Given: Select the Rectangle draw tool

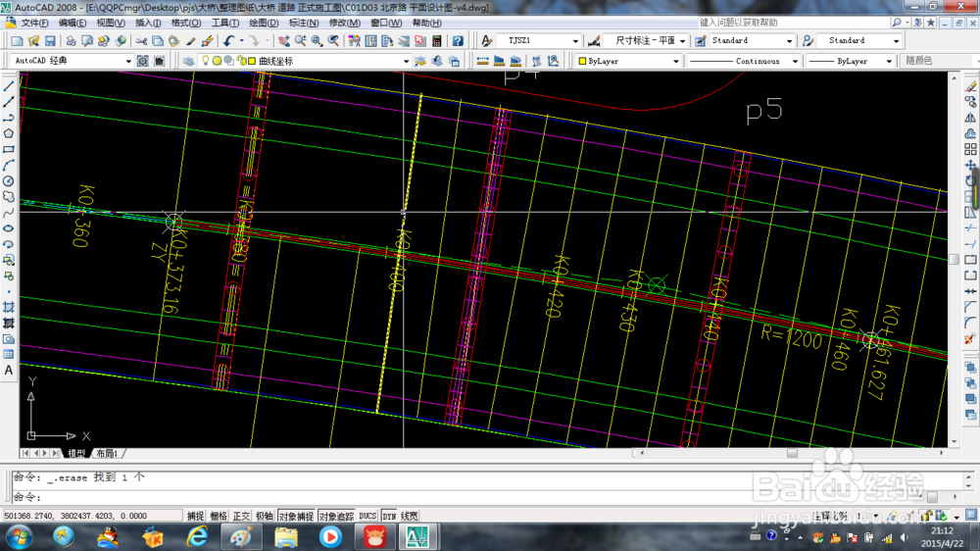Looking at the screenshot, I should point(9,149).
